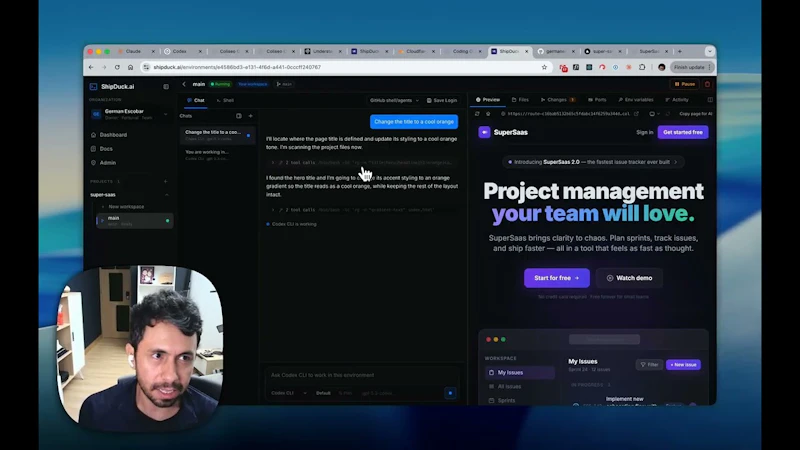800x450 pixels.
Task: Click the Save Login button
Action: [442, 101]
